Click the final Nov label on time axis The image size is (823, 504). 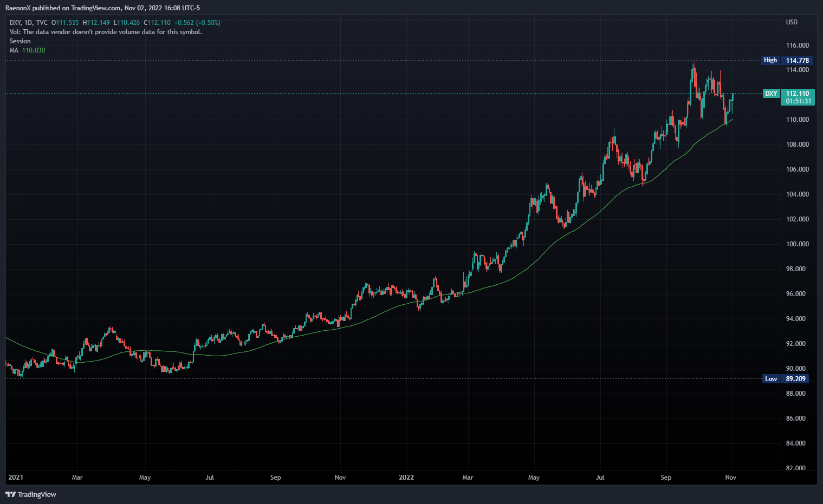tap(731, 477)
